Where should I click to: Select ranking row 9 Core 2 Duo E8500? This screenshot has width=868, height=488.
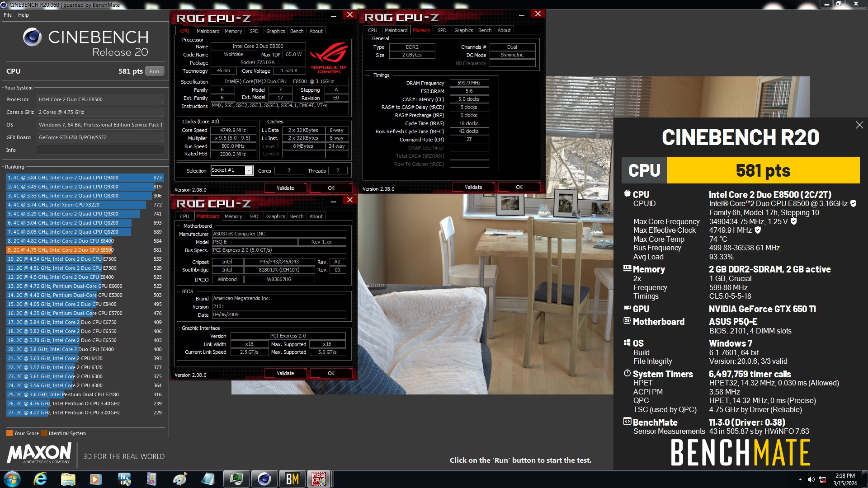tap(85, 250)
